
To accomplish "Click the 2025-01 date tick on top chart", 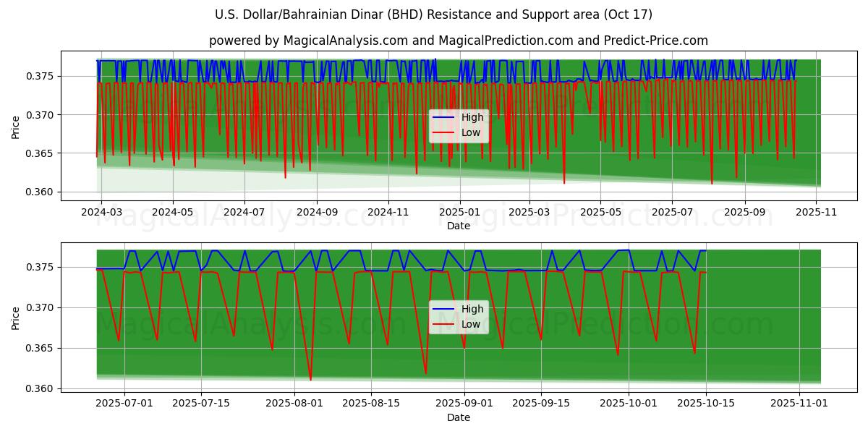I will (x=460, y=213).
